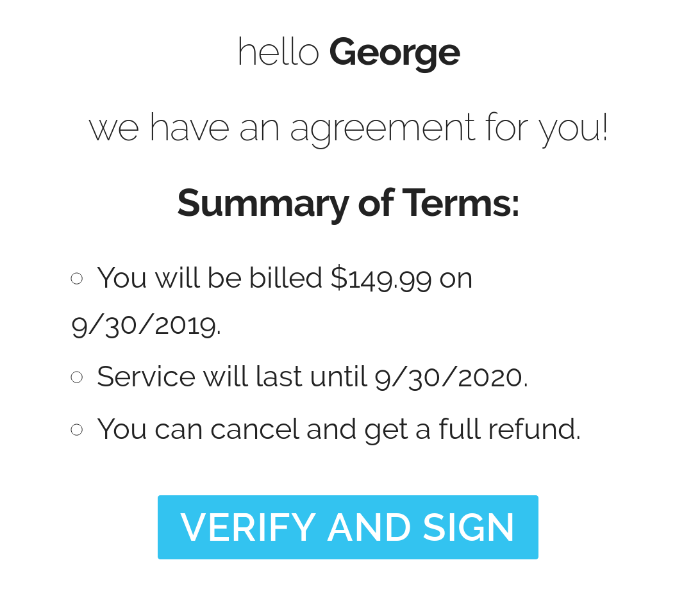Select the bullet before the refund term
Screen dimensions: 700x601
coord(77,430)
